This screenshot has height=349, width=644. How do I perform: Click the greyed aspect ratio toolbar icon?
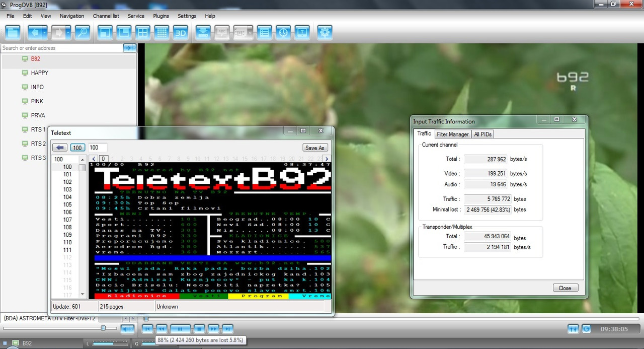[x=240, y=33]
